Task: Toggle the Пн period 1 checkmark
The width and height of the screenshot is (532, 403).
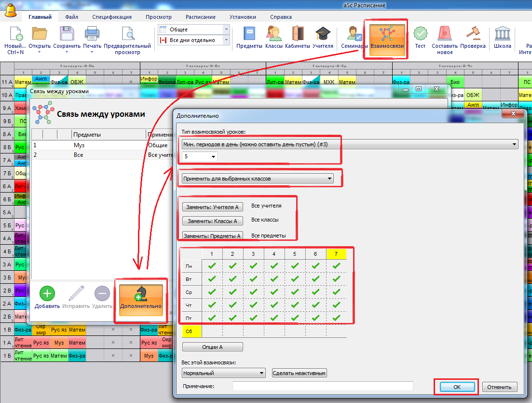Action: coord(212,265)
